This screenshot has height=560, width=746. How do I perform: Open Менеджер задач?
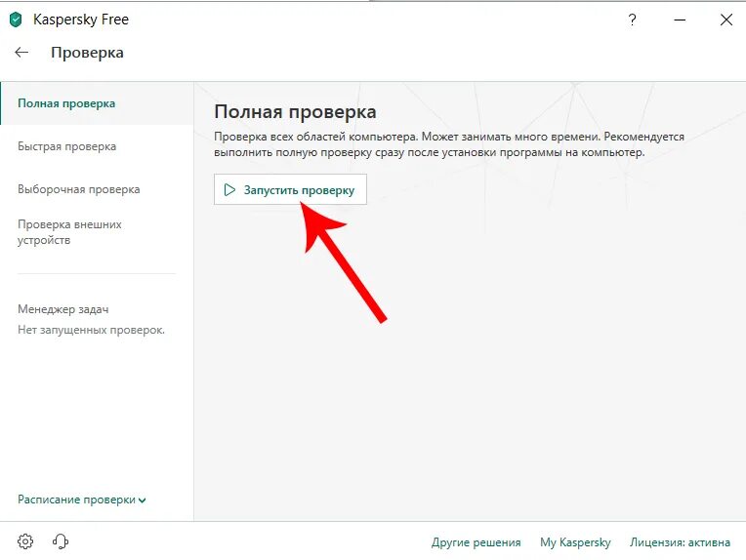(x=62, y=309)
